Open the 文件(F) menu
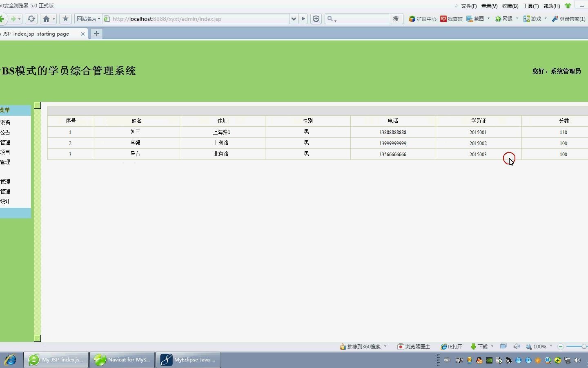 click(469, 6)
